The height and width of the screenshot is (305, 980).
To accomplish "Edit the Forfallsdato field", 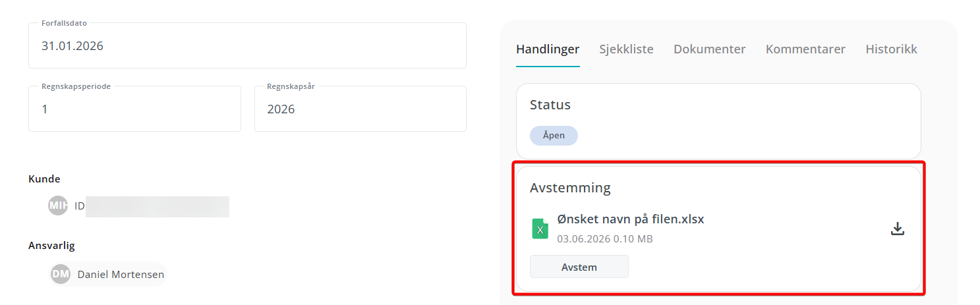I will 247,45.
